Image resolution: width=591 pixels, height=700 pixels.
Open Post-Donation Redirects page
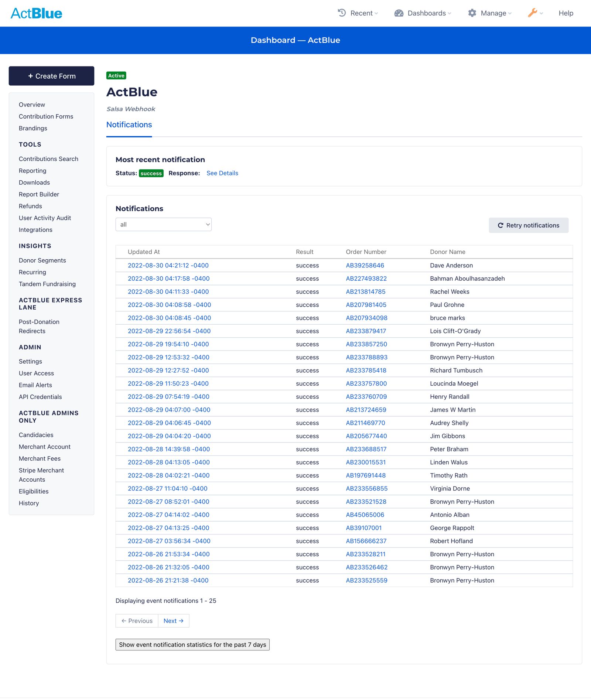click(39, 327)
